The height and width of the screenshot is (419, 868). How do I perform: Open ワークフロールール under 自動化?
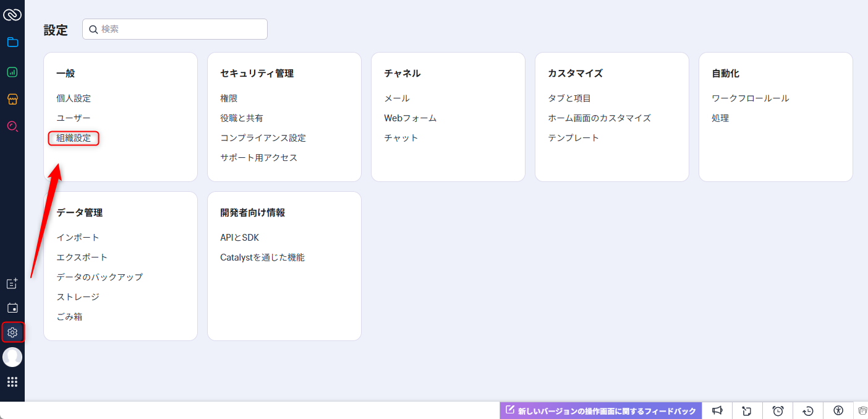coord(750,98)
